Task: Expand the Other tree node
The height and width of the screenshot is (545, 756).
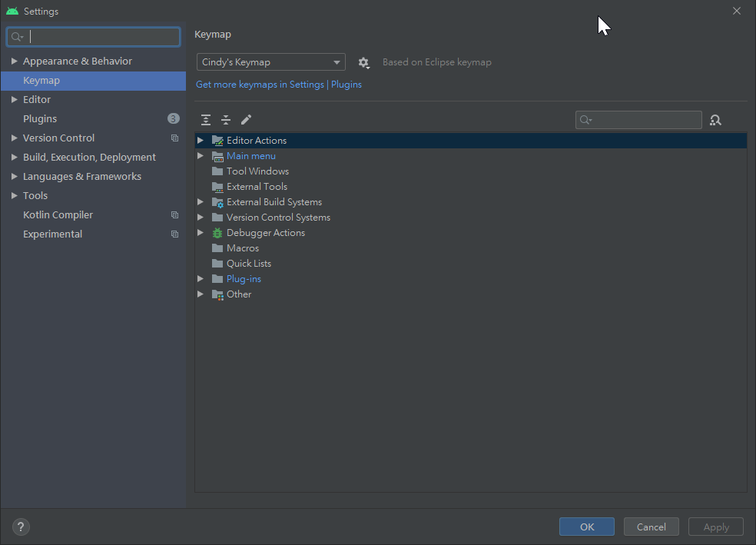Action: tap(200, 294)
